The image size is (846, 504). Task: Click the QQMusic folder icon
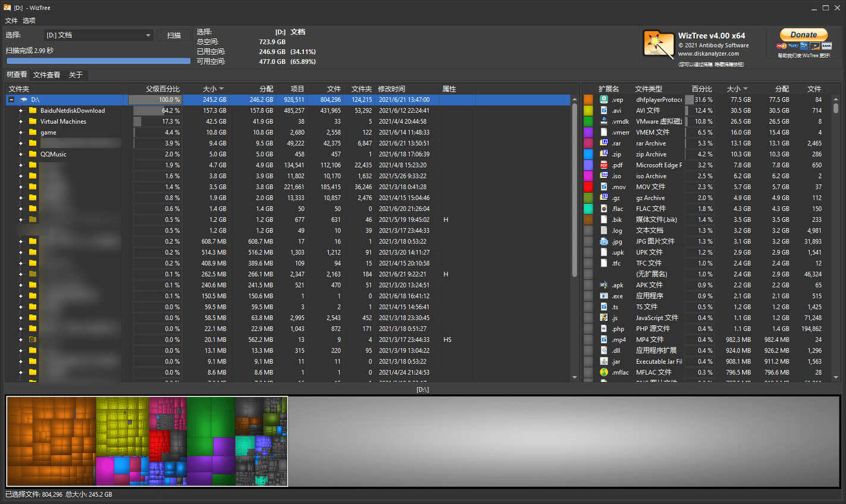coord(33,154)
